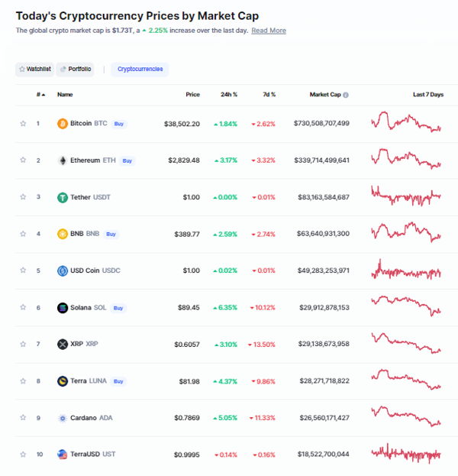Viewport: 458px width, 476px height.
Task: Sort the table by Price column header
Action: [x=192, y=95]
